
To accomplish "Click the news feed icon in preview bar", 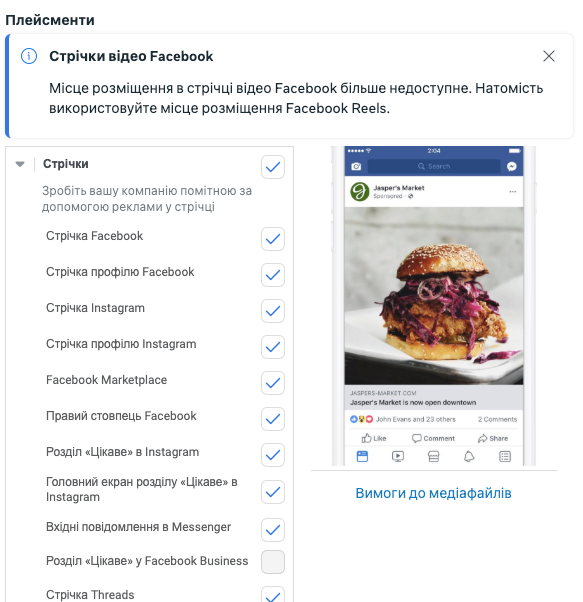I will [362, 456].
